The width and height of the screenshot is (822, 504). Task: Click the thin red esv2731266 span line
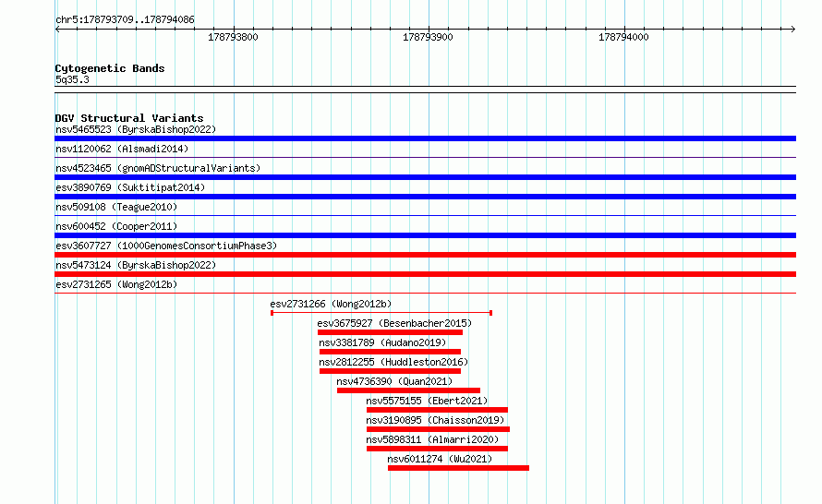(381, 313)
